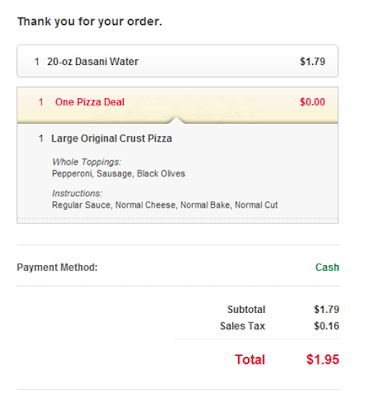
Task: Click the red Total label
Action: point(250,360)
